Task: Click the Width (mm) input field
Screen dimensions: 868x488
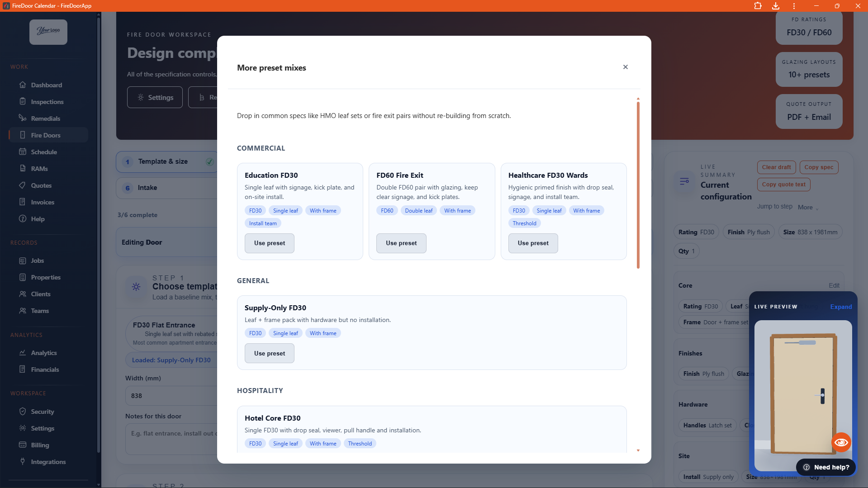Action: tap(172, 396)
